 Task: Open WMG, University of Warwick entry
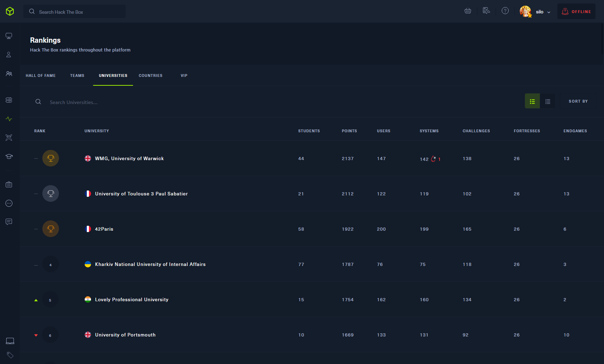129,159
